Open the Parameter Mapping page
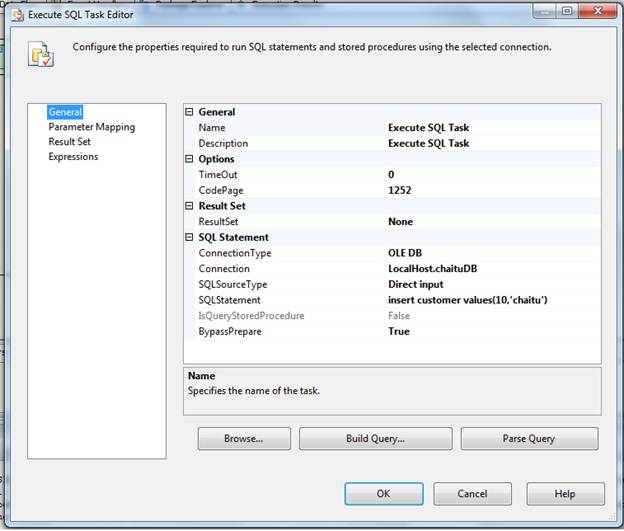The image size is (624, 531). pyautogui.click(x=91, y=127)
